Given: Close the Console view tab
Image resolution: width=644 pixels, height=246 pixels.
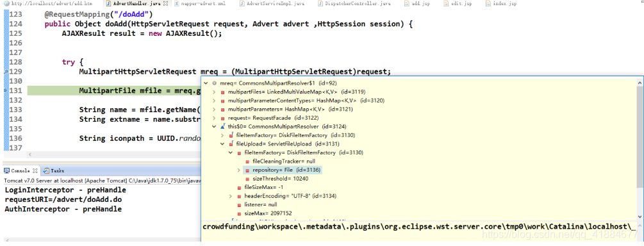Looking at the screenshot, I should pyautogui.click(x=35, y=170).
